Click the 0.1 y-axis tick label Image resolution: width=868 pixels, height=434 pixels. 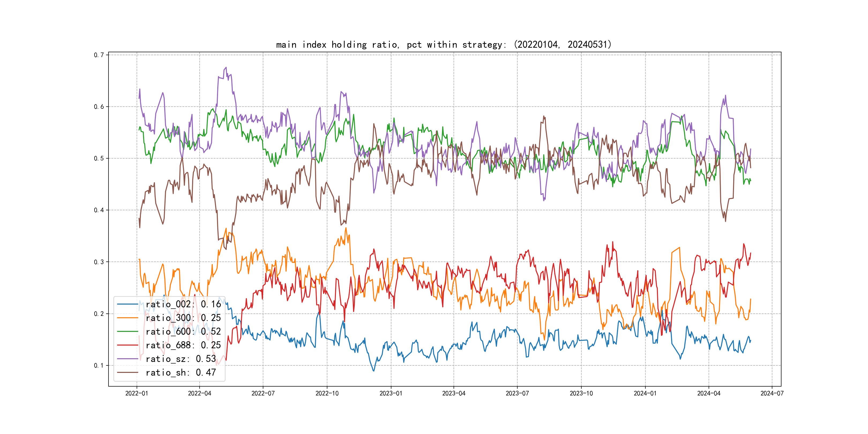(99, 365)
